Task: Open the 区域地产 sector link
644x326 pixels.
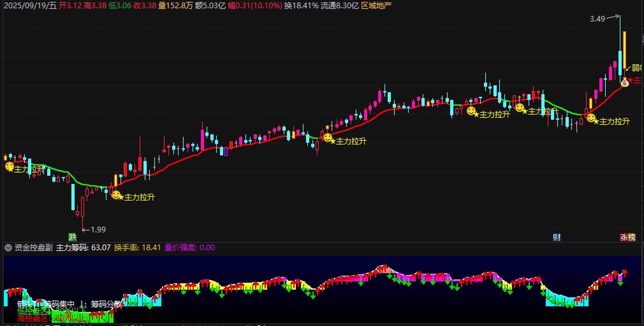Action: [x=376, y=5]
